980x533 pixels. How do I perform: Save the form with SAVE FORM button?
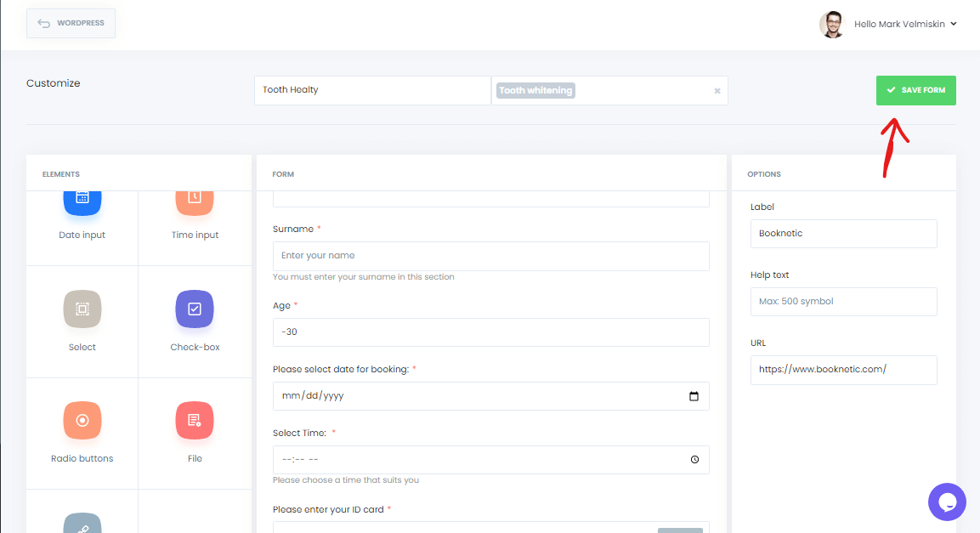tap(915, 90)
